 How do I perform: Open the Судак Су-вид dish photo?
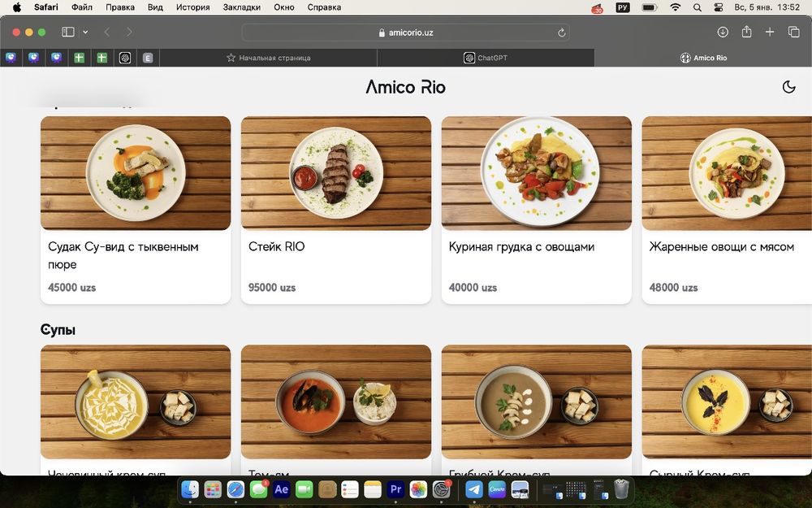pyautogui.click(x=136, y=173)
